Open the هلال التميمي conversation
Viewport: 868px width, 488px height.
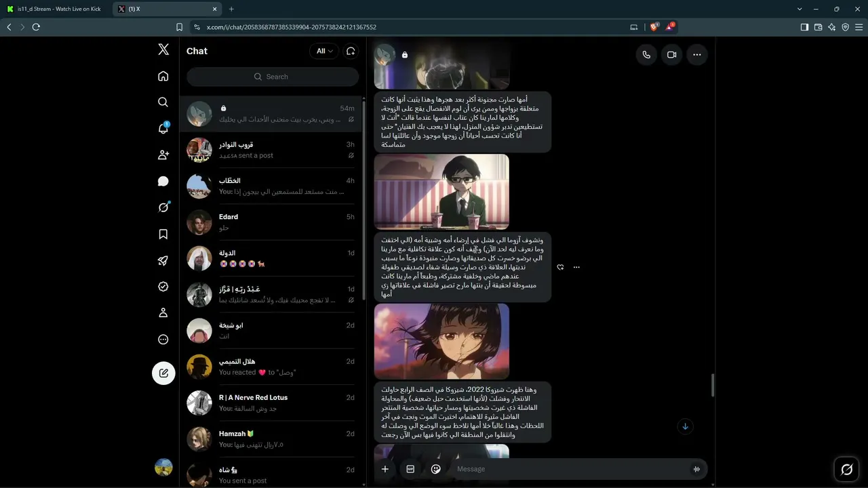click(271, 367)
